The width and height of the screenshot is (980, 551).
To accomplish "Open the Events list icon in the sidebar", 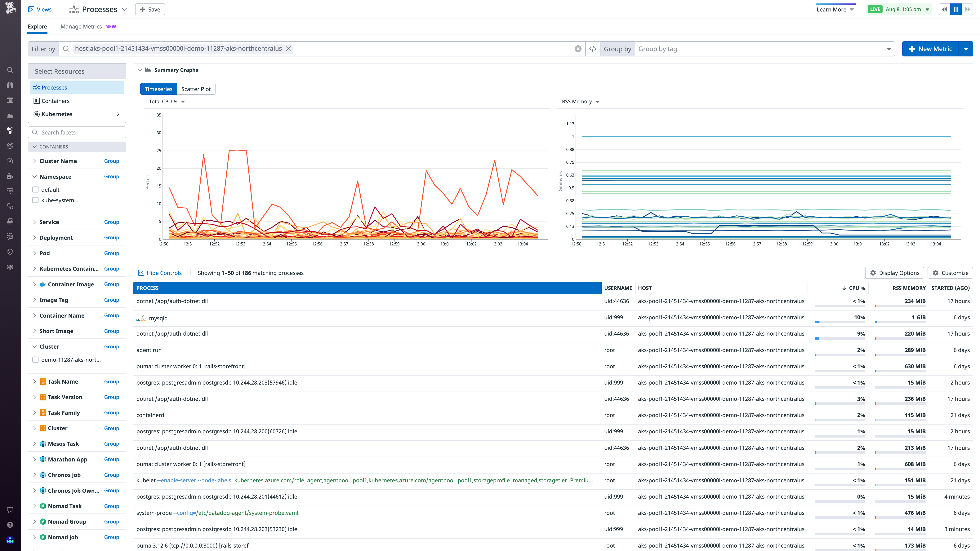I will 10,100.
